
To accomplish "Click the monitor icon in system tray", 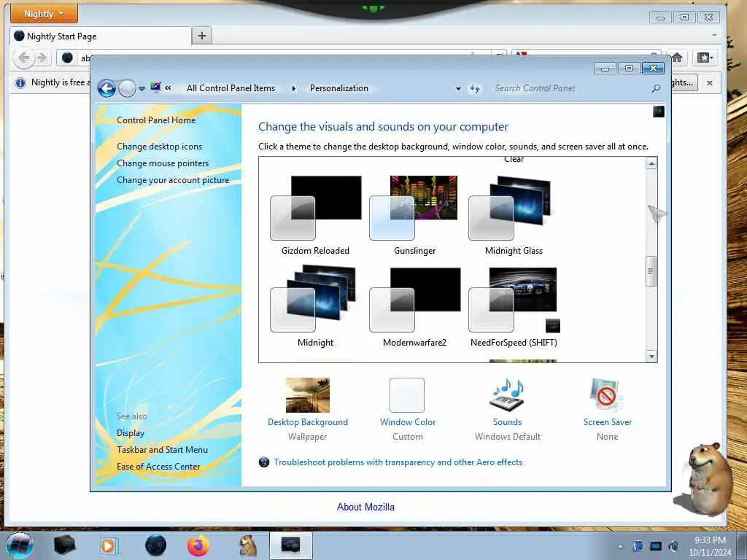I will tap(656, 546).
